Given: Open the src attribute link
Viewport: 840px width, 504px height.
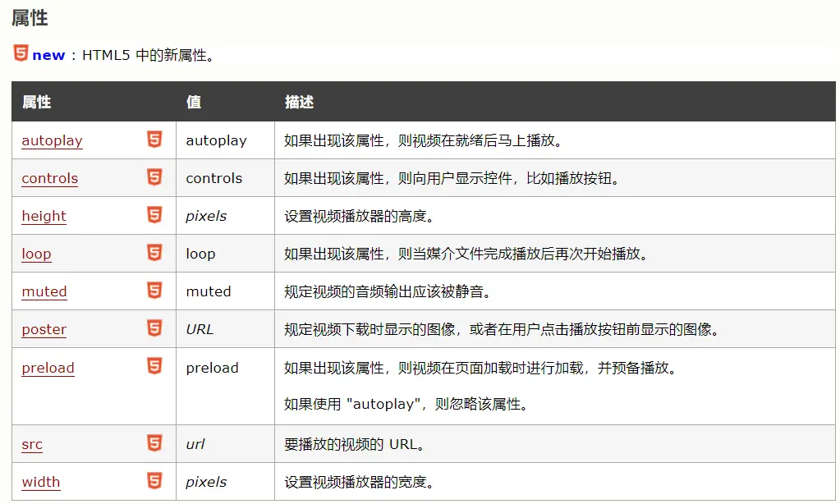Looking at the screenshot, I should (x=32, y=445).
